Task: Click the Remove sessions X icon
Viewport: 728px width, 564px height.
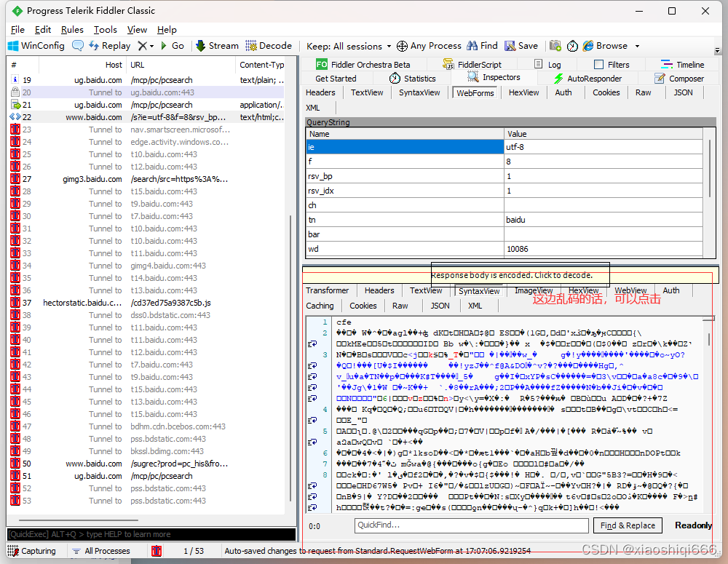Action: pyautogui.click(x=143, y=46)
